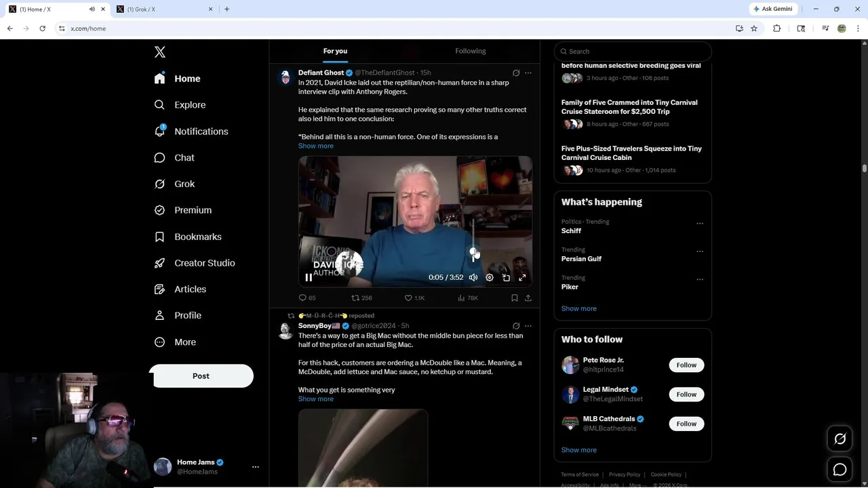This screenshot has width=868, height=488.
Task: Open the Privacy Policy link
Action: (x=625, y=474)
